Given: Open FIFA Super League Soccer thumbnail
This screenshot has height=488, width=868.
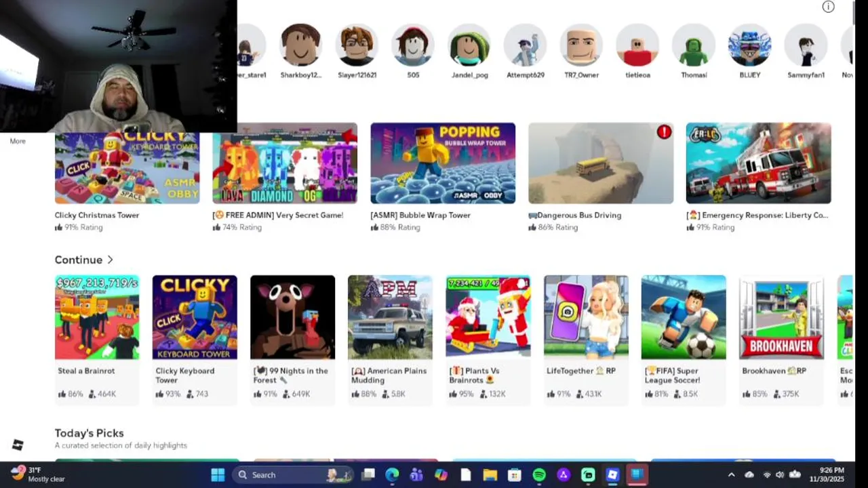Looking at the screenshot, I should (x=684, y=317).
